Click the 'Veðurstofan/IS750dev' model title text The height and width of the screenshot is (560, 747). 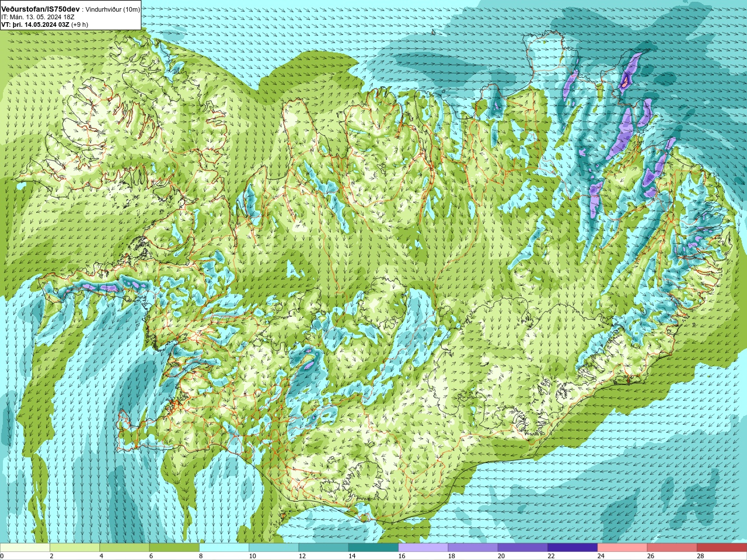(40, 9)
